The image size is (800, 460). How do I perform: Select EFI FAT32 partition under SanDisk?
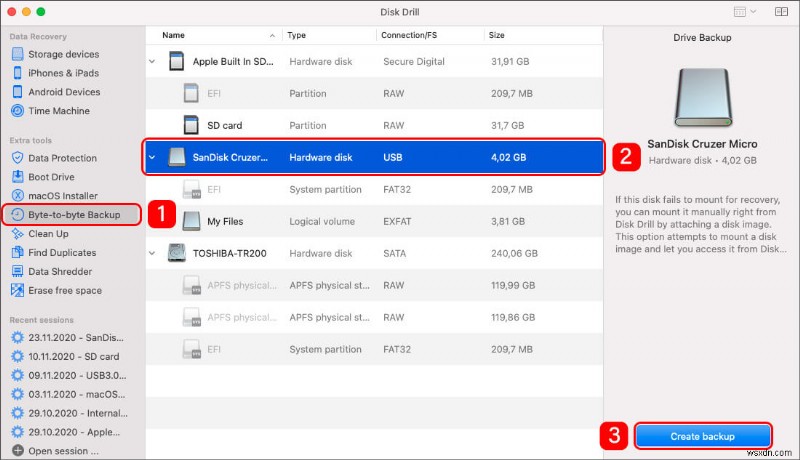tap(374, 190)
